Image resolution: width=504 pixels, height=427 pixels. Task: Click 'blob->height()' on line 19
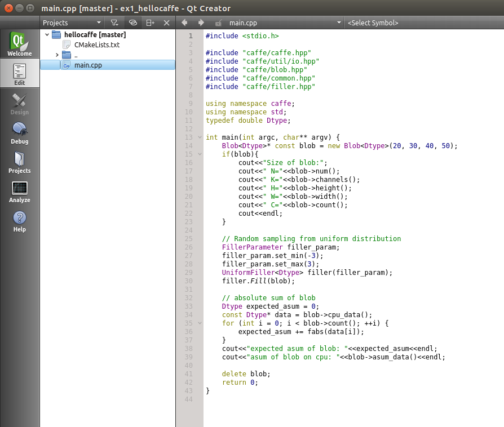click(x=319, y=188)
